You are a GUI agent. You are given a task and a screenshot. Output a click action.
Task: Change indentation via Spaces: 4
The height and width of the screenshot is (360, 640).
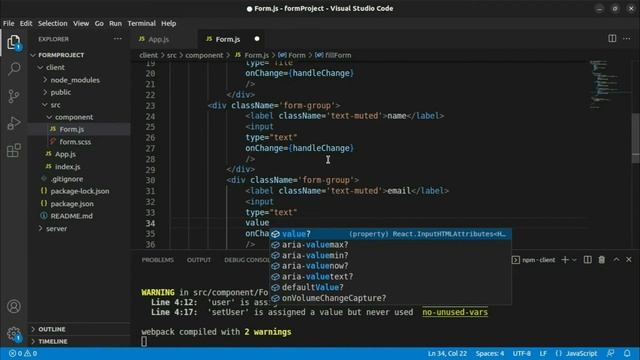489,353
